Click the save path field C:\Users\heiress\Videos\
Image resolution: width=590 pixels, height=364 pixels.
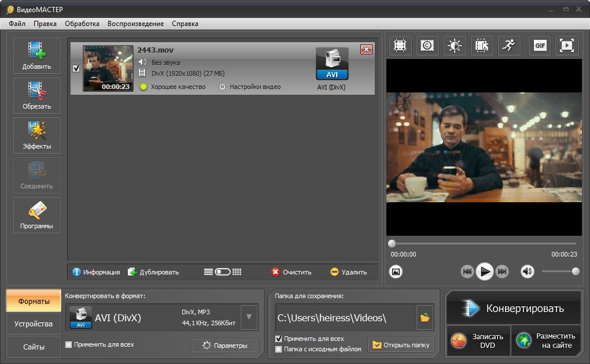[346, 317]
